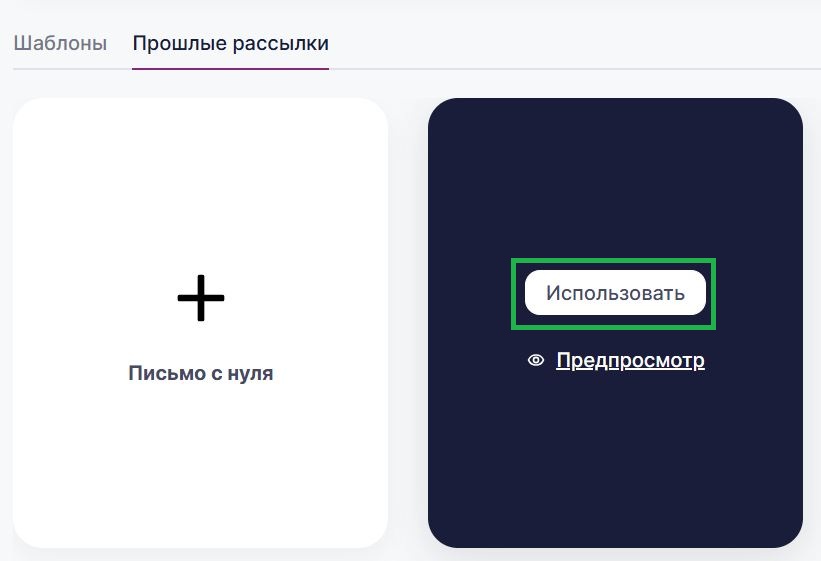821x561 pixels.
Task: Click the Письмо с нуля label
Action: [200, 373]
